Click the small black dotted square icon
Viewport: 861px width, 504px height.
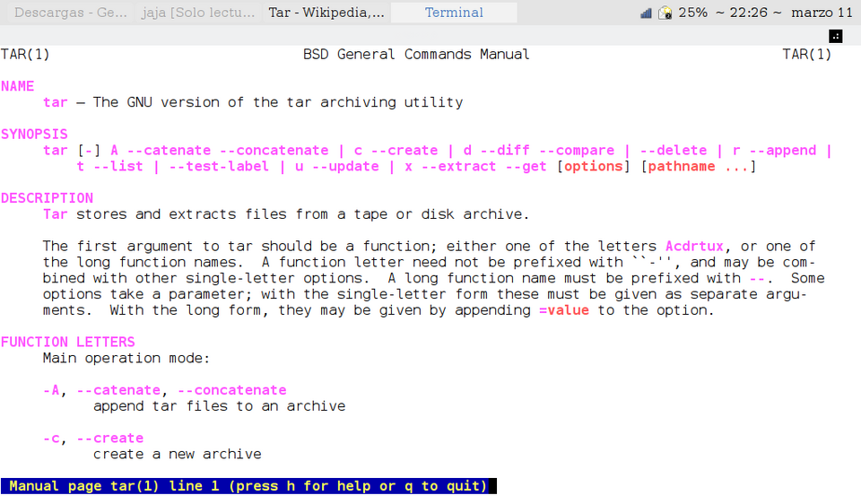835,36
